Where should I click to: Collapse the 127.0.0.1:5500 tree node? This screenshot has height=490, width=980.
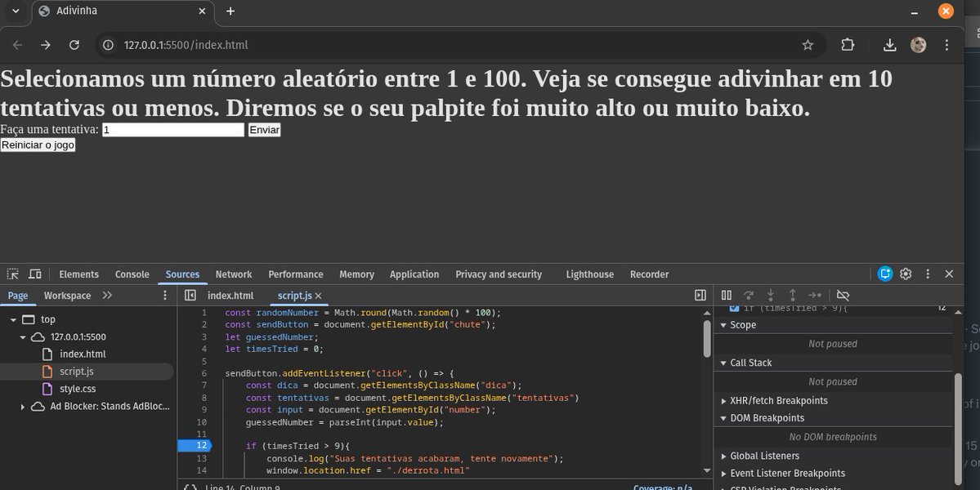coord(23,336)
